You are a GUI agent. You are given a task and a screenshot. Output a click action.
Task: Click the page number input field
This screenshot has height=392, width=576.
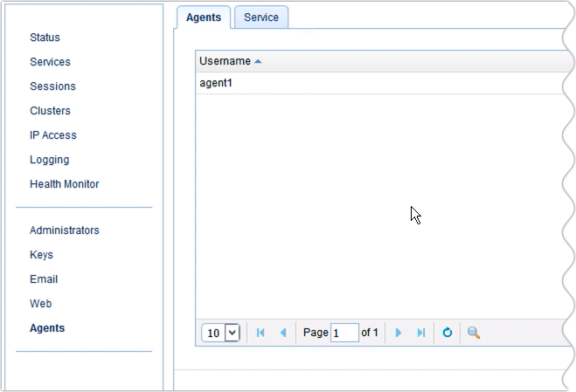[x=344, y=333]
